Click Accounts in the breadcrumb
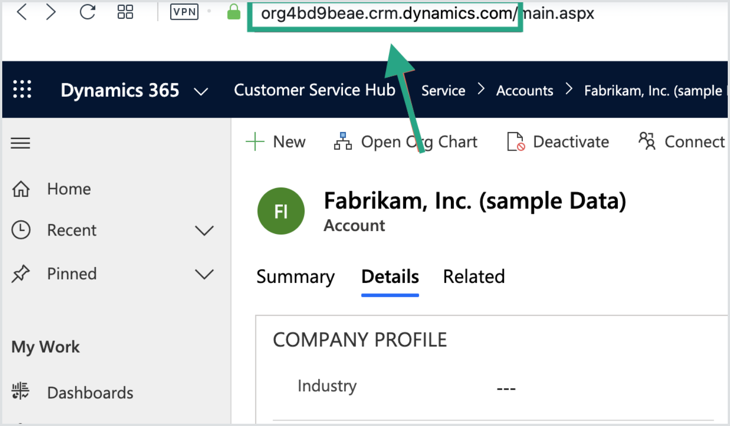This screenshot has height=426, width=730. point(525,90)
